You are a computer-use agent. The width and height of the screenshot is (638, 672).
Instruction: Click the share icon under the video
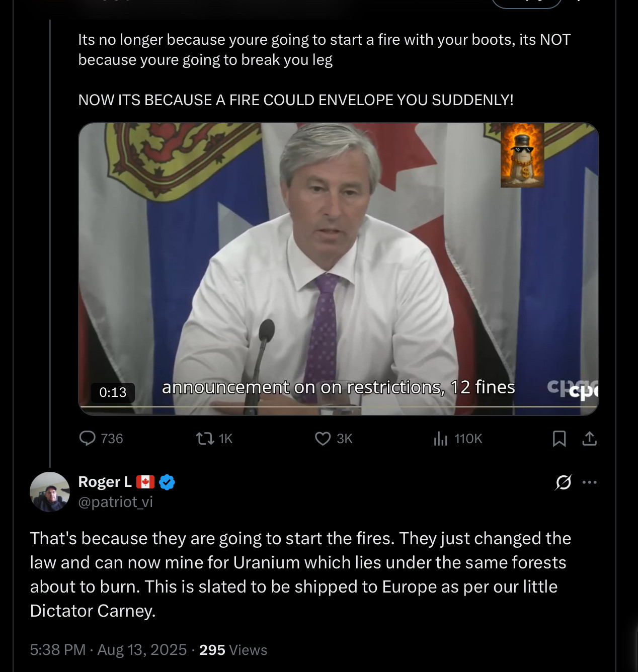click(x=589, y=439)
